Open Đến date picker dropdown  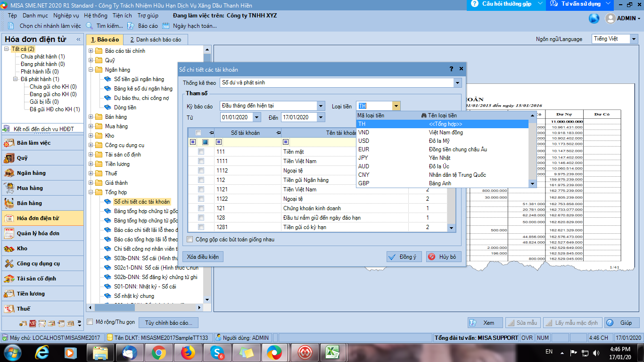click(321, 117)
